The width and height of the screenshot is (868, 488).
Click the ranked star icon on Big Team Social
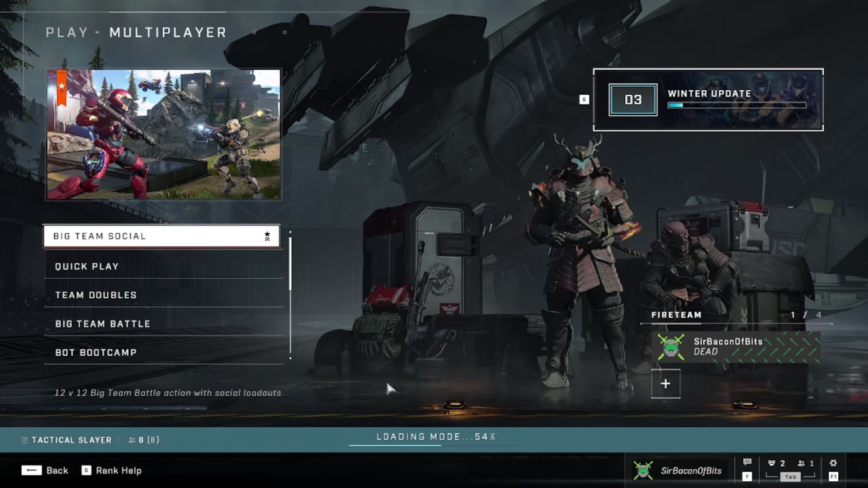click(267, 236)
